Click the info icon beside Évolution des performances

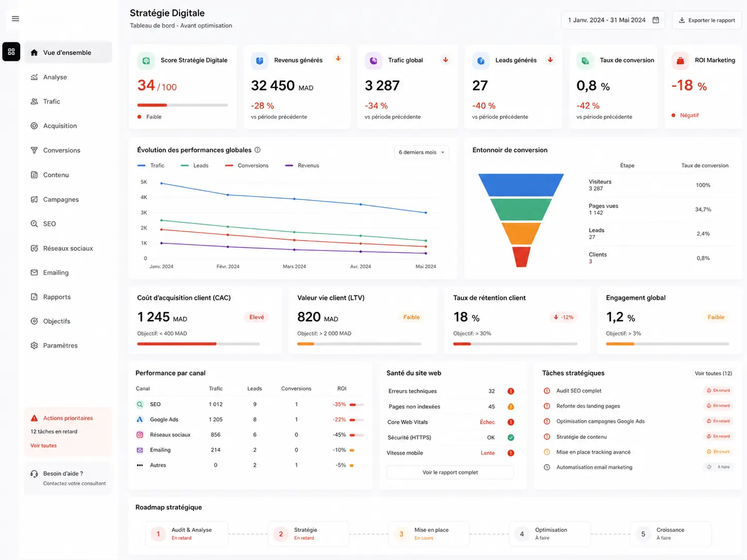[257, 150]
